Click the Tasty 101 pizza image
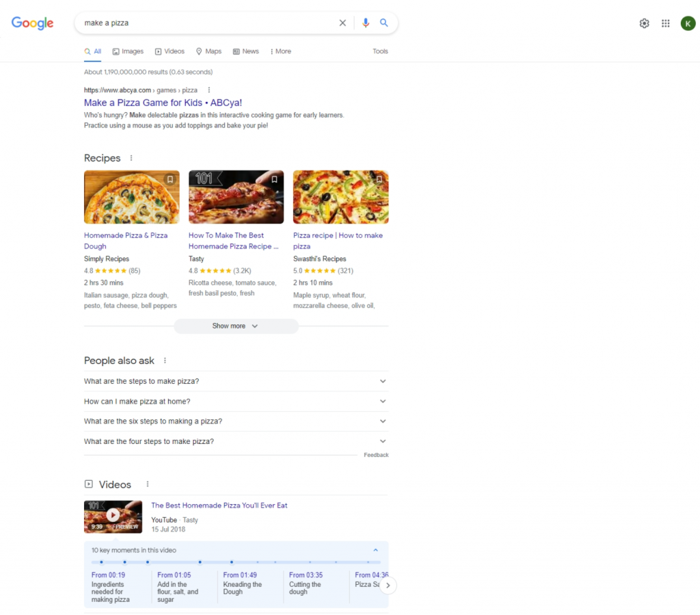 236,197
